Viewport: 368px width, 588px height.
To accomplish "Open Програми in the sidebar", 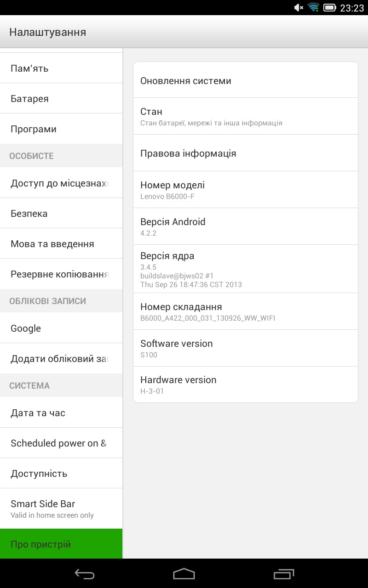I will click(x=61, y=129).
